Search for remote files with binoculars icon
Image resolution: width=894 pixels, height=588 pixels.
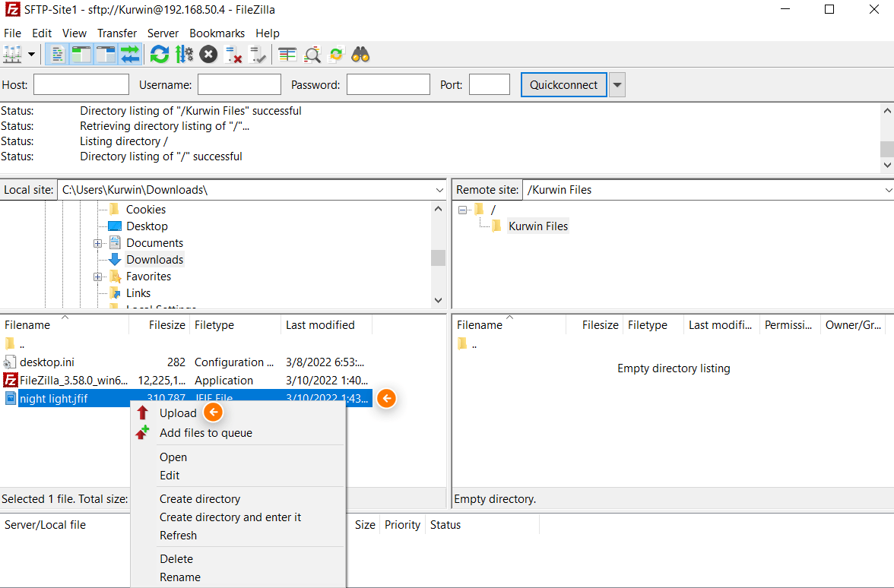click(x=360, y=54)
